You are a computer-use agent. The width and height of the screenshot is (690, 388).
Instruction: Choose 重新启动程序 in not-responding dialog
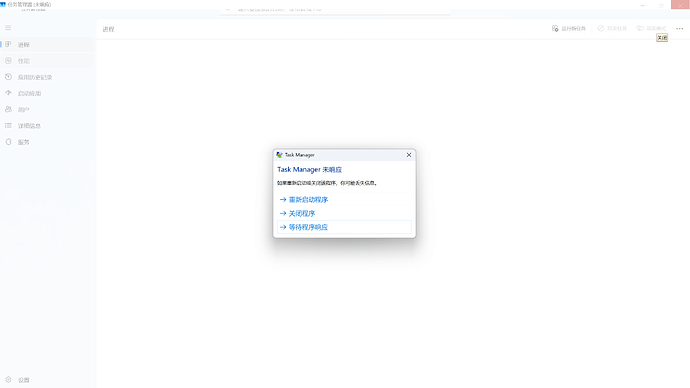(x=344, y=199)
